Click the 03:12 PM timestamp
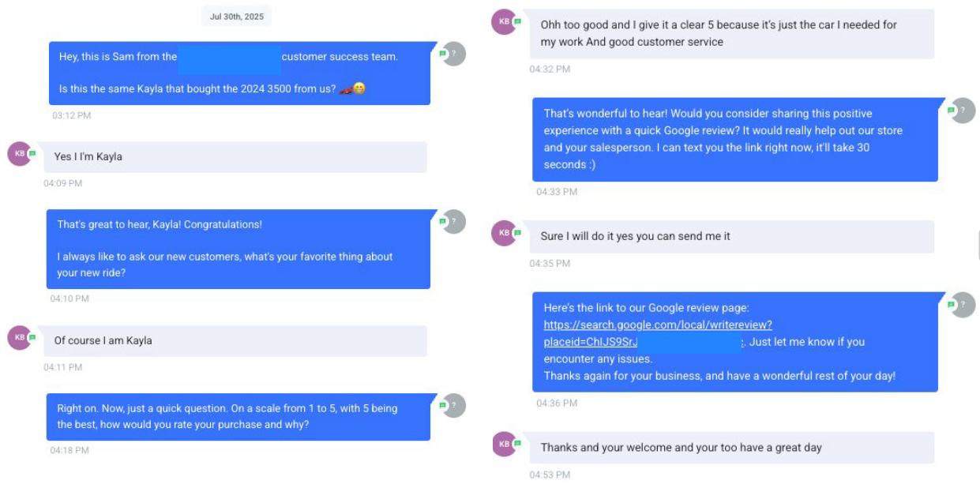 click(x=72, y=115)
